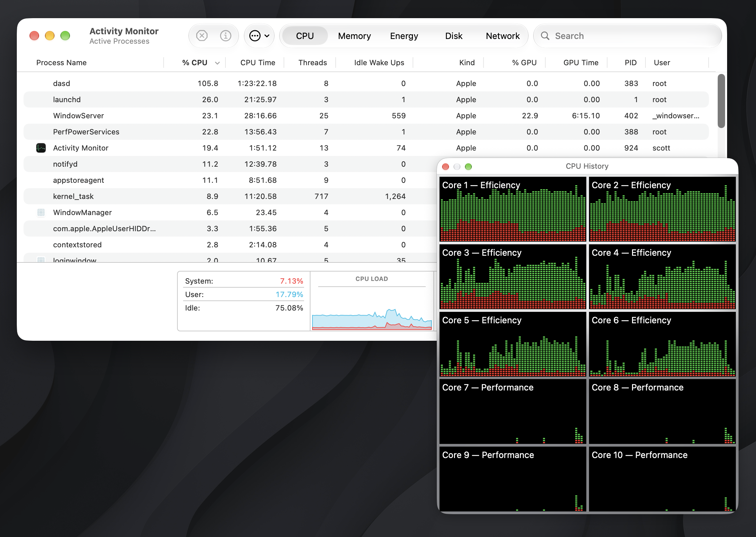
Task: Select the PerfPowerServices process row
Action: point(366,132)
